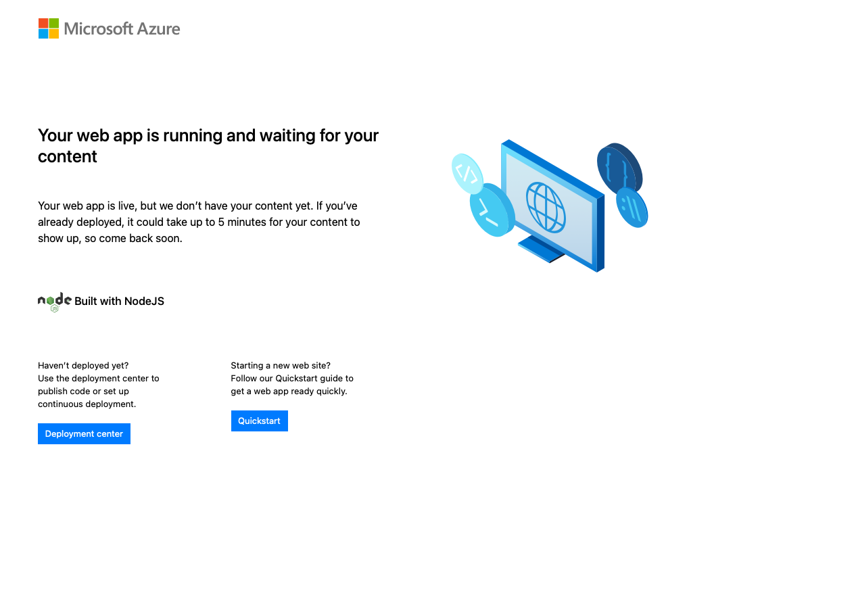The height and width of the screenshot is (616, 856).
Task: Click "show up, so come back soon." line
Action: [110, 239]
